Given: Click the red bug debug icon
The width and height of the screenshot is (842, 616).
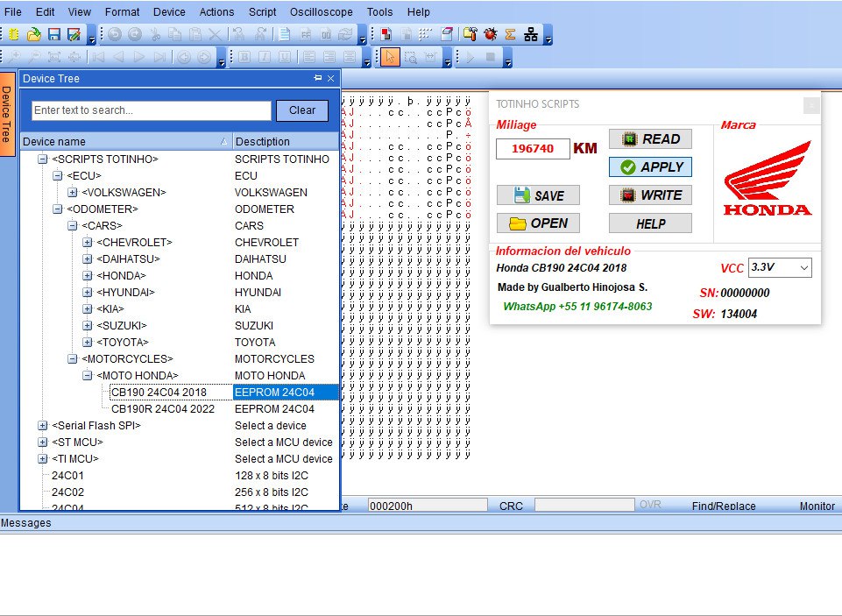Looking at the screenshot, I should coord(490,35).
